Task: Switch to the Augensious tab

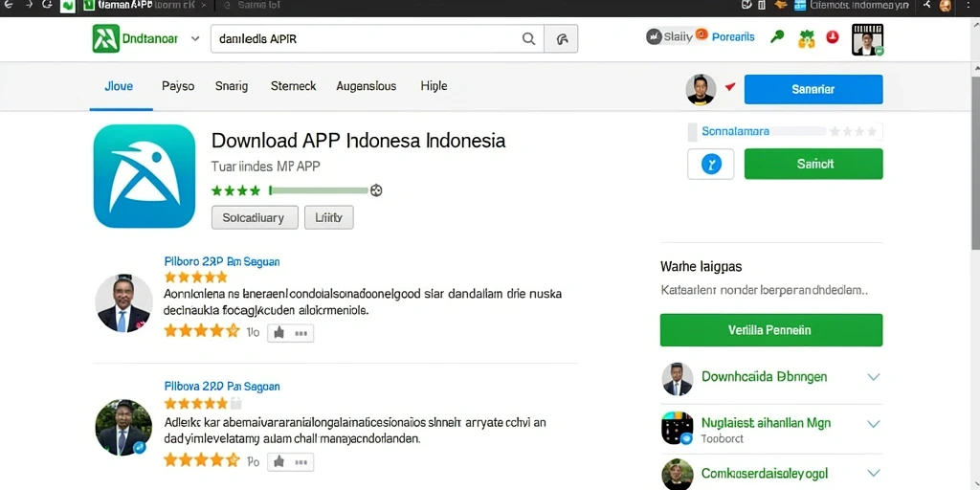Action: point(367,86)
